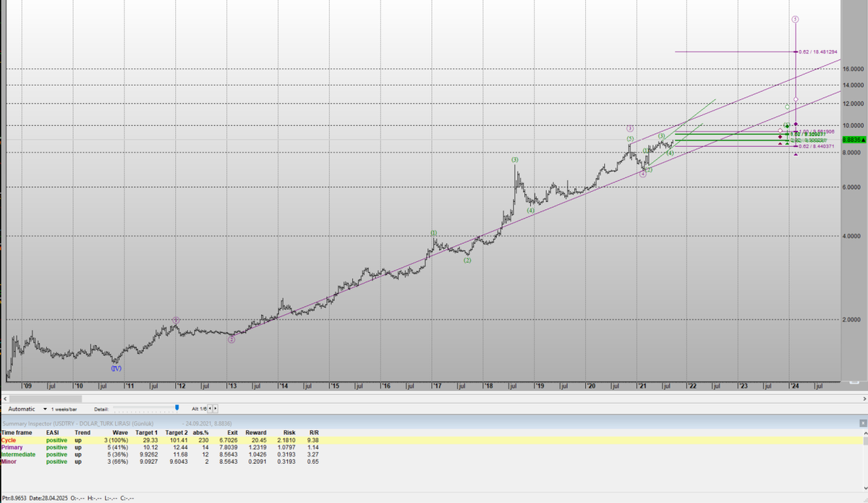Viewport: 868px width, 503px height.
Task: Select the Intermediate time frame row
Action: 433,455
